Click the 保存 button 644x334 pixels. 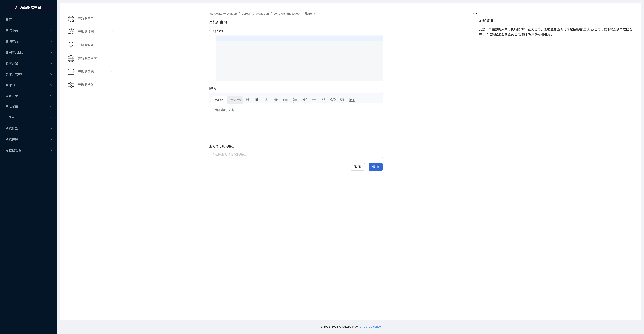tap(375, 167)
